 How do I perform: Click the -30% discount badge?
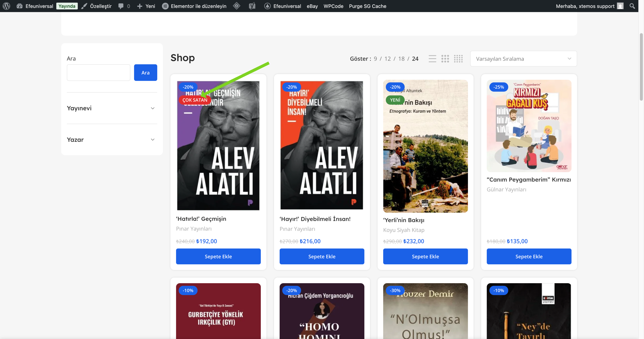(395, 290)
